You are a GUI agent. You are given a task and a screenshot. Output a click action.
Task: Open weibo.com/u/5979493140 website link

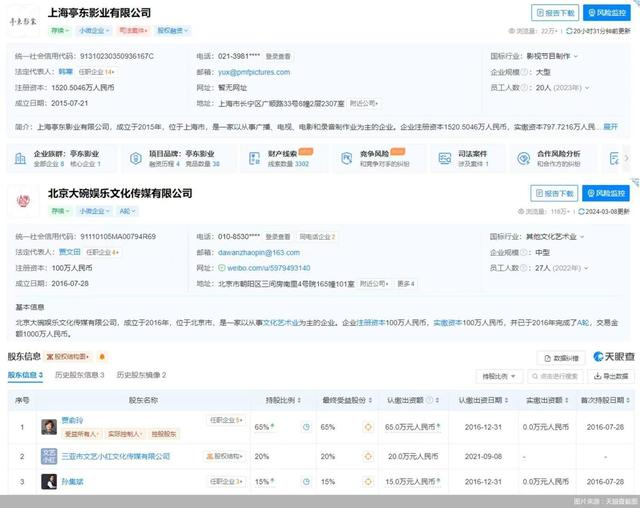coord(269,268)
